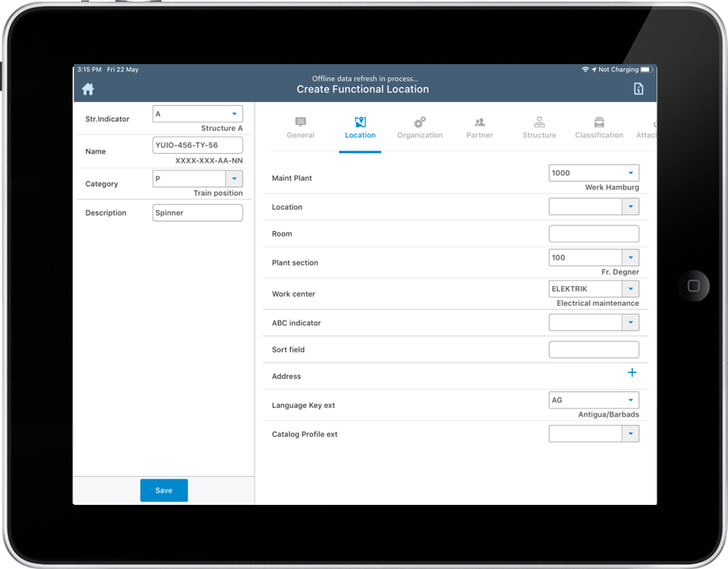This screenshot has height=569, width=728.
Task: Click the Save button
Action: 164,490
